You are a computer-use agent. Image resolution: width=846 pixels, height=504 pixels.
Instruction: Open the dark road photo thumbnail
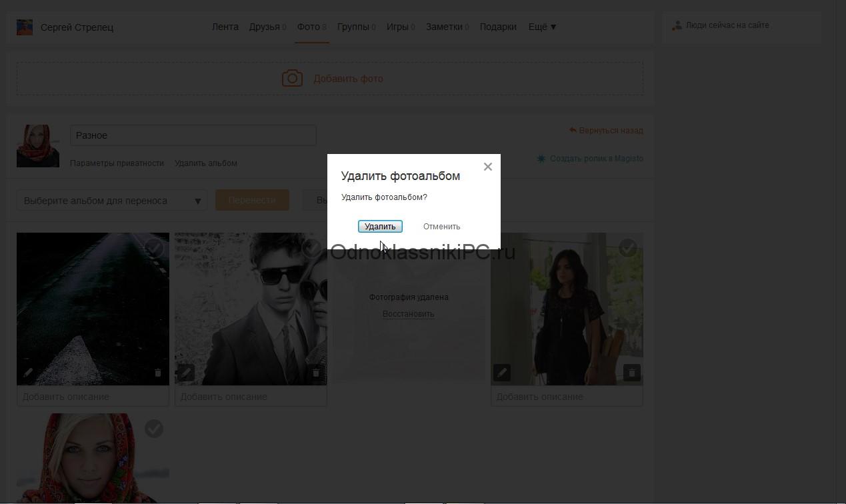[x=93, y=309]
